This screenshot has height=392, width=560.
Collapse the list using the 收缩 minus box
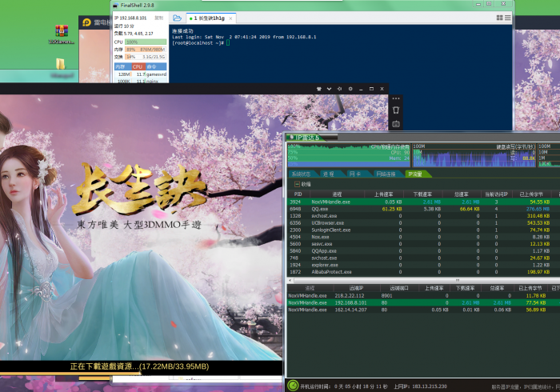297,184
